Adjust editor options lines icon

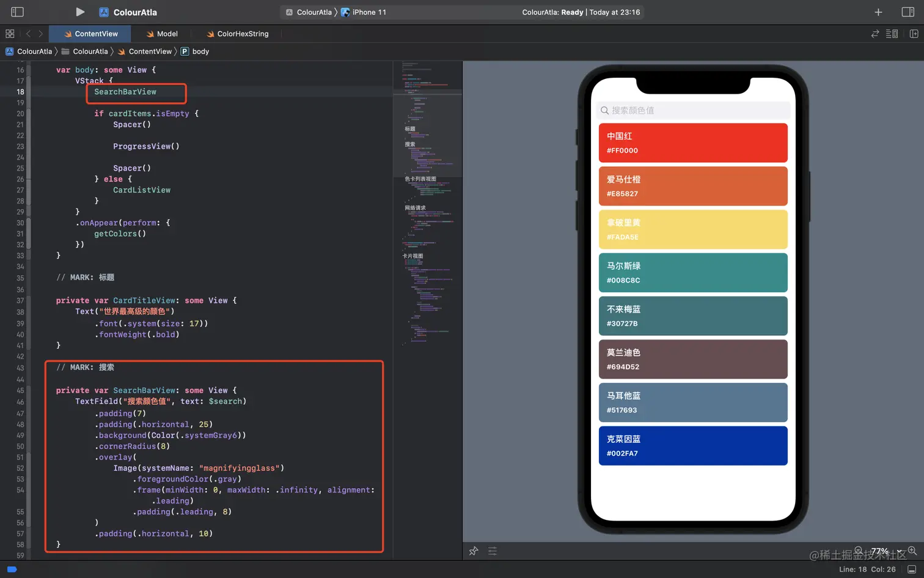892,34
